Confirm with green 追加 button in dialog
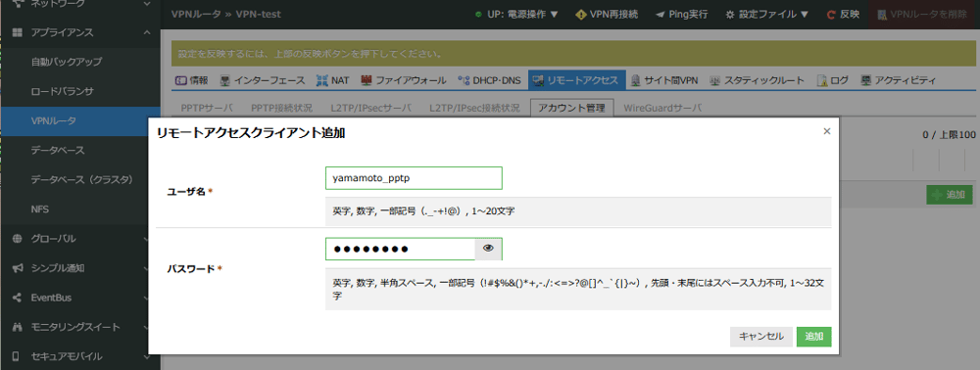This screenshot has width=980, height=370. tap(813, 337)
